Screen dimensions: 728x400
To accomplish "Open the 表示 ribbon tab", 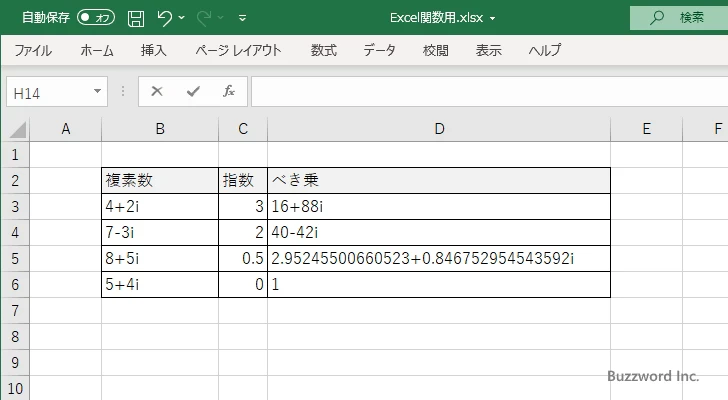I will 488,50.
